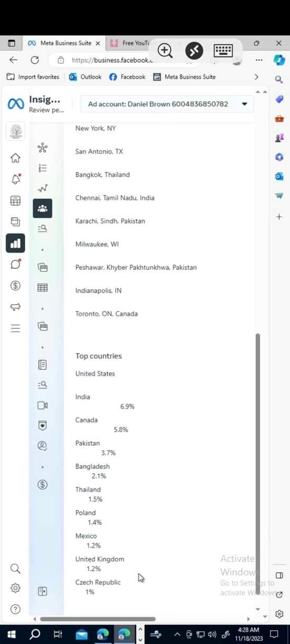
Task: Open the video camera icon in submenu
Action: point(43,405)
